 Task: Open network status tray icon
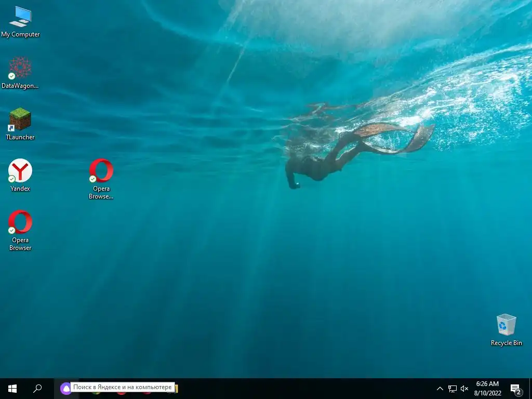pyautogui.click(x=453, y=389)
